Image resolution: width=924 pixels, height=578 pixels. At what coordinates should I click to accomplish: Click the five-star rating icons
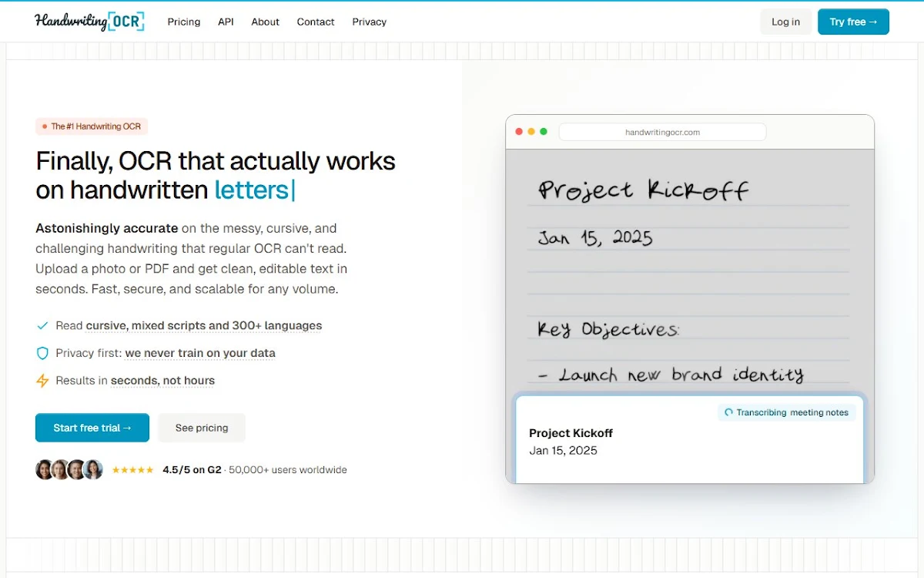132,469
